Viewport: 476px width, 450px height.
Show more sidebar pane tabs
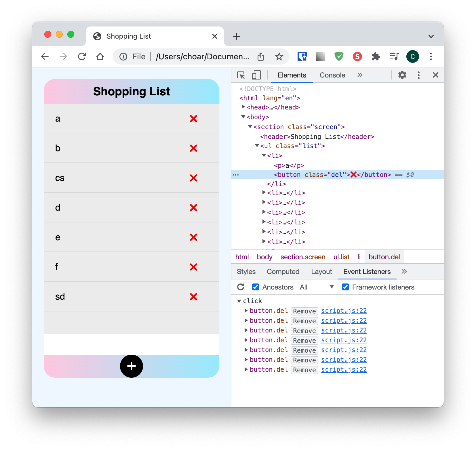(x=404, y=271)
